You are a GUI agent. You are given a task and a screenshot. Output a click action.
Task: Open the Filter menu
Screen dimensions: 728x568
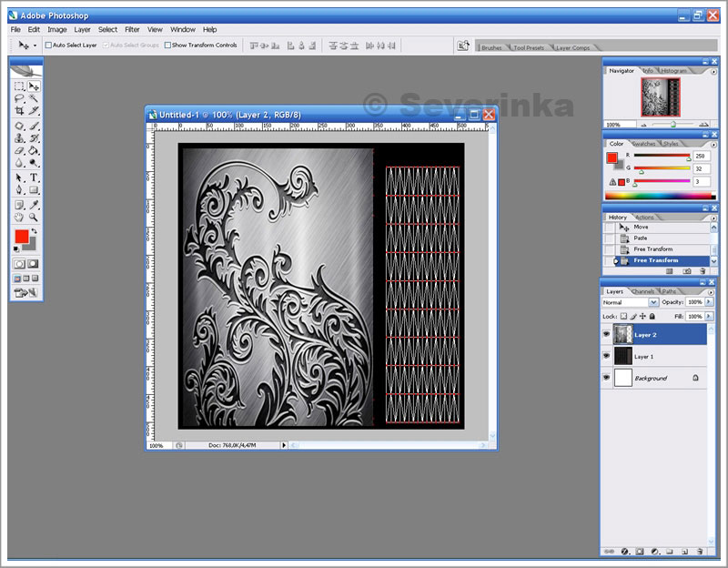point(132,29)
